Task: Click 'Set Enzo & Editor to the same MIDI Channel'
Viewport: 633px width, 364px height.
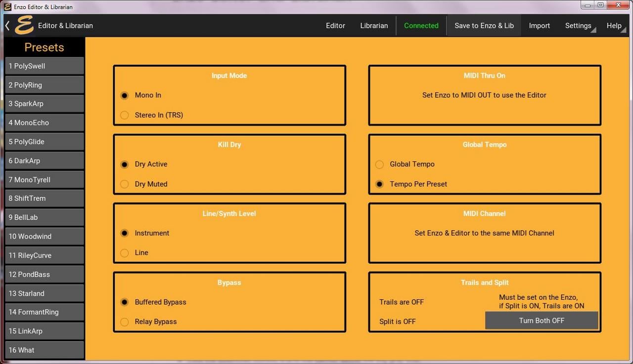Action: pos(484,233)
